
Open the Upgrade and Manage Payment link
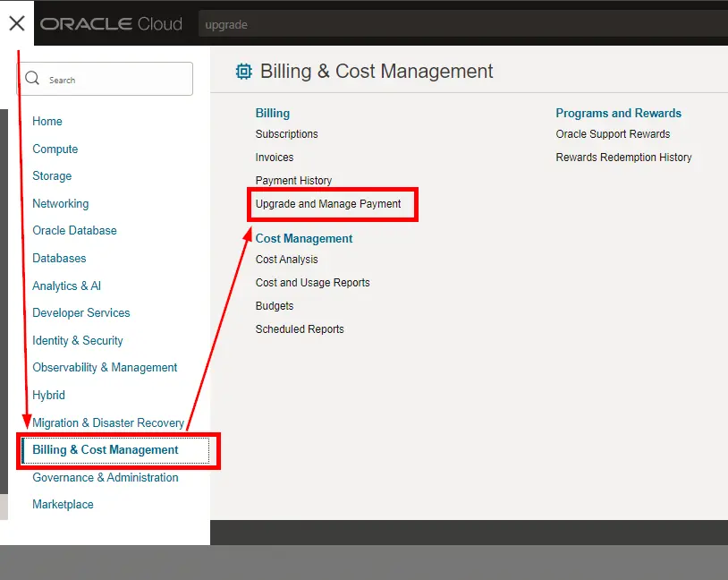click(x=328, y=204)
